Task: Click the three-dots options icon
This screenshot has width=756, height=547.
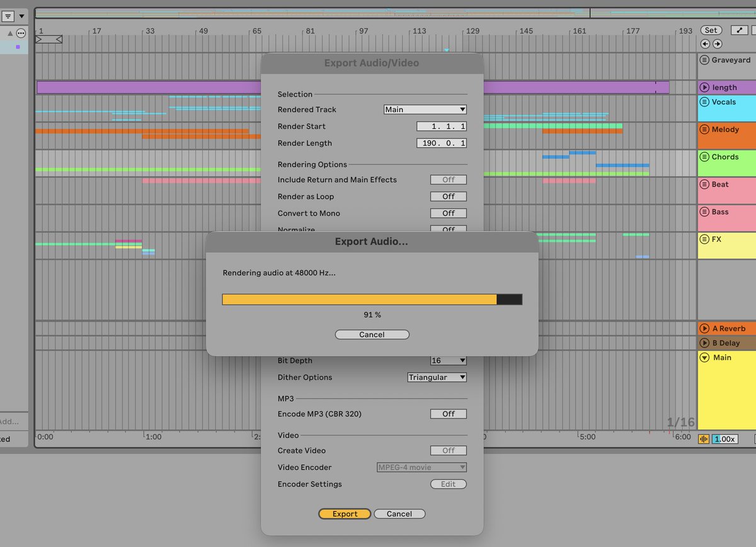Action: tap(21, 33)
